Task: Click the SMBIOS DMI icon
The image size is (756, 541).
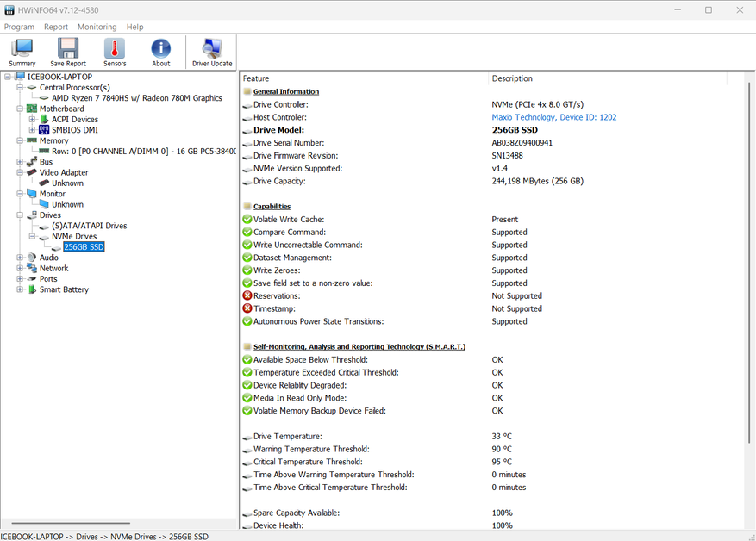Action: tap(44, 129)
